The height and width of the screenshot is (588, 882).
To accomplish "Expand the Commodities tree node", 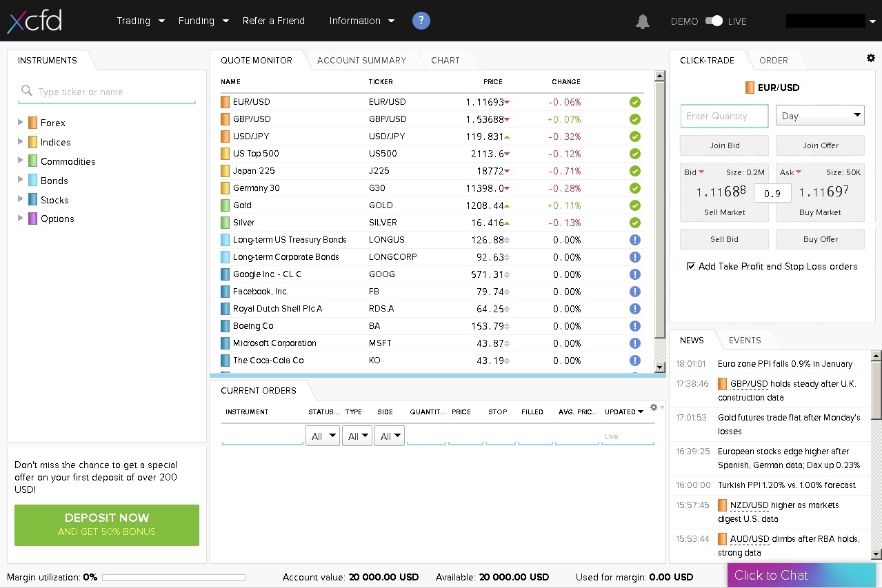I will tap(21, 161).
